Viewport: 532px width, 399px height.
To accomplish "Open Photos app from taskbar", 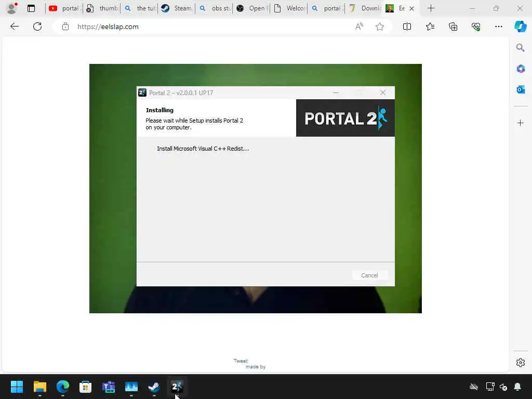I will coord(131,387).
